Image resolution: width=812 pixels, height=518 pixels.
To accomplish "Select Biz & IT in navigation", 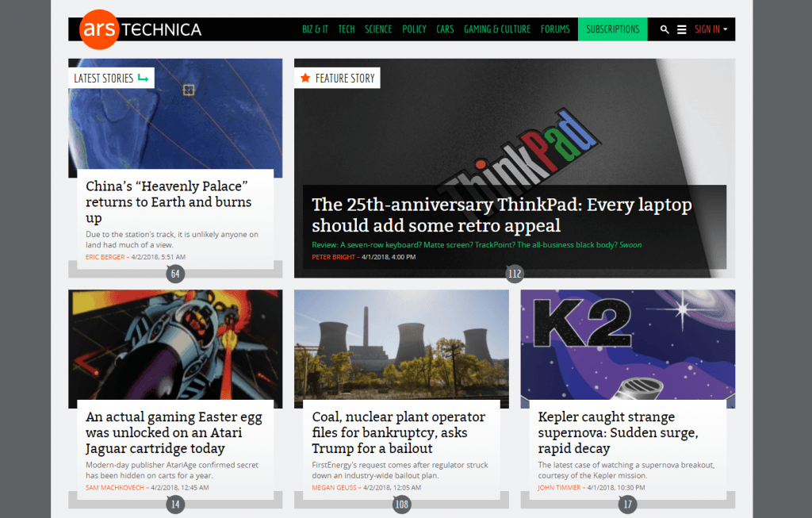I will click(x=315, y=29).
